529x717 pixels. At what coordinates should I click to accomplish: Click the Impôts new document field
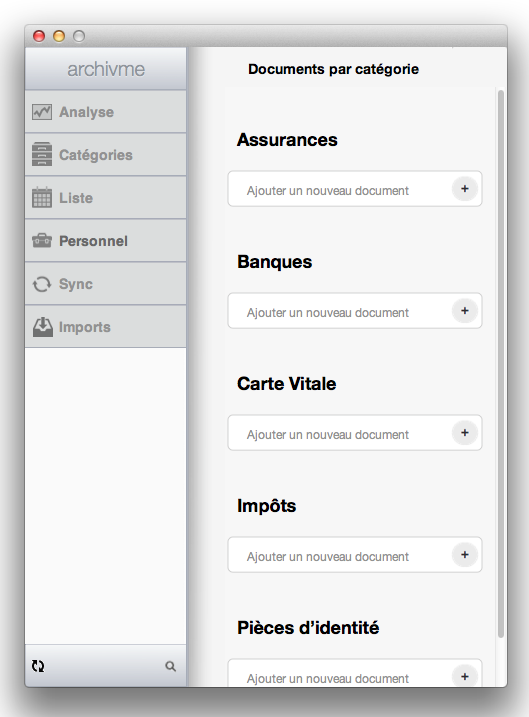click(x=355, y=555)
